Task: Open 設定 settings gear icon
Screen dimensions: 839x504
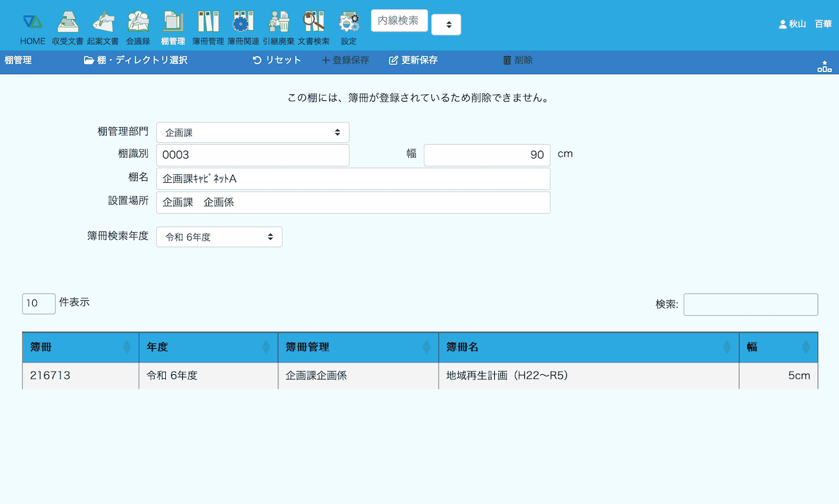Action: point(349,22)
